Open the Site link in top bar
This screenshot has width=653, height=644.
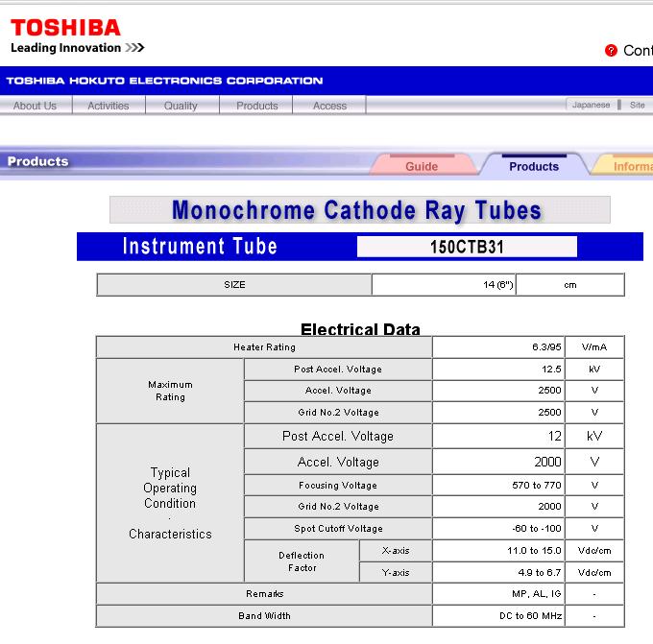click(x=638, y=105)
